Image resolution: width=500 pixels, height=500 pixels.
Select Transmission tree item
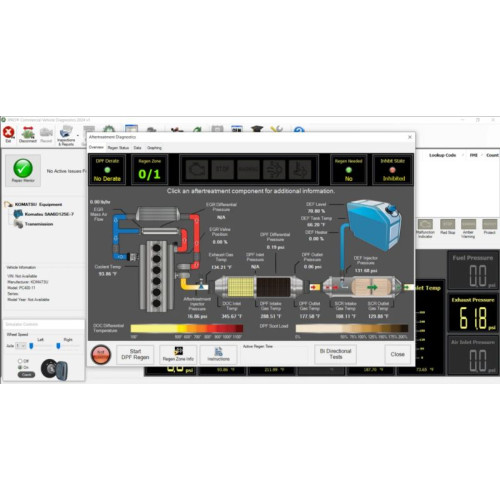coord(39,224)
